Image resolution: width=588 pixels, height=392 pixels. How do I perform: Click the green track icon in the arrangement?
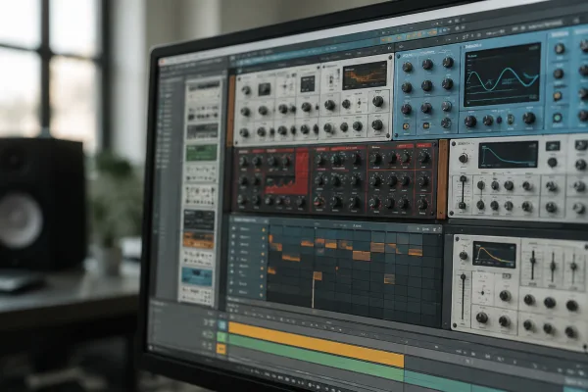(221, 337)
